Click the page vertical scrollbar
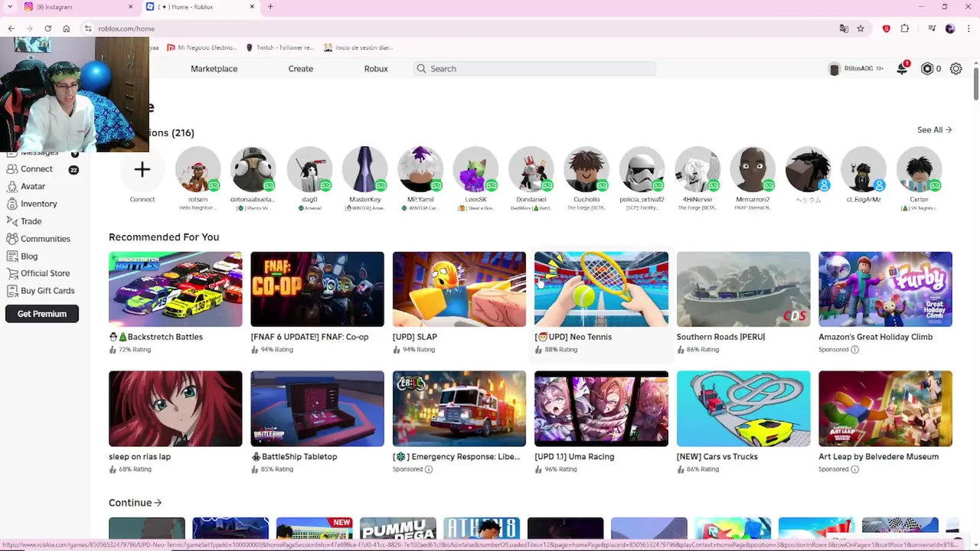This screenshot has width=980, height=551. (x=976, y=84)
